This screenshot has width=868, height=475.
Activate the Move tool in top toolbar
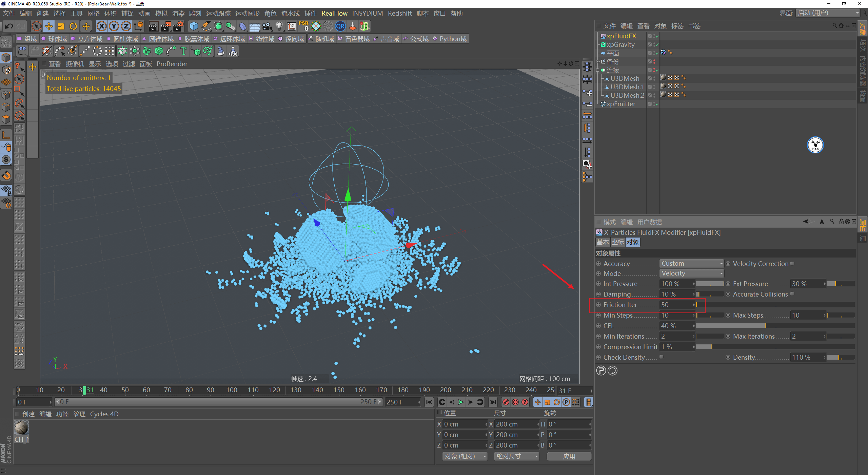49,26
